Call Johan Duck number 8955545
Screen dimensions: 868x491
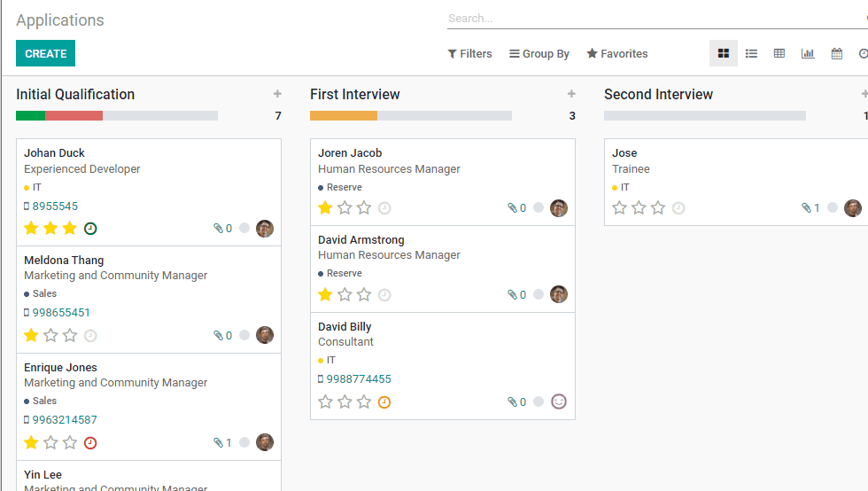pos(55,207)
